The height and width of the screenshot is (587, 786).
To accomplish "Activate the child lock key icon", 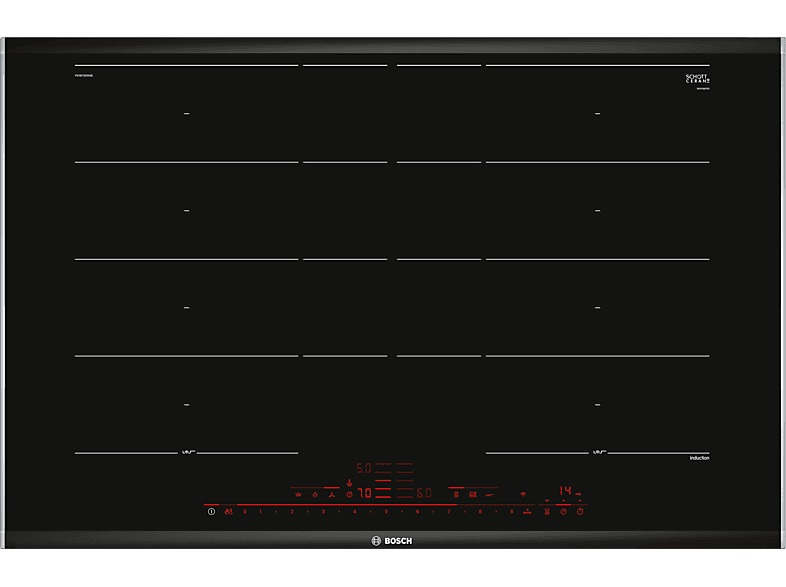I will (x=229, y=512).
